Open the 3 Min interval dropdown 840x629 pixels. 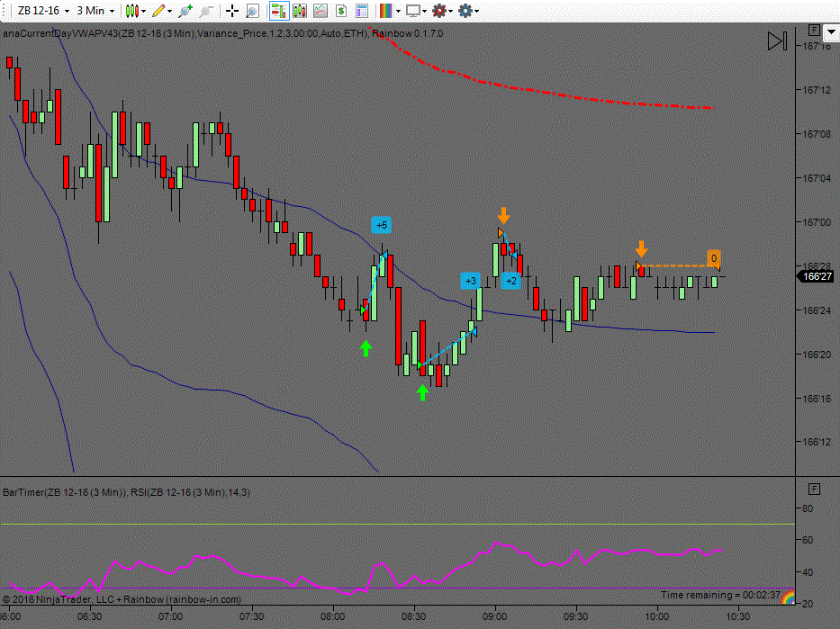tap(95, 11)
